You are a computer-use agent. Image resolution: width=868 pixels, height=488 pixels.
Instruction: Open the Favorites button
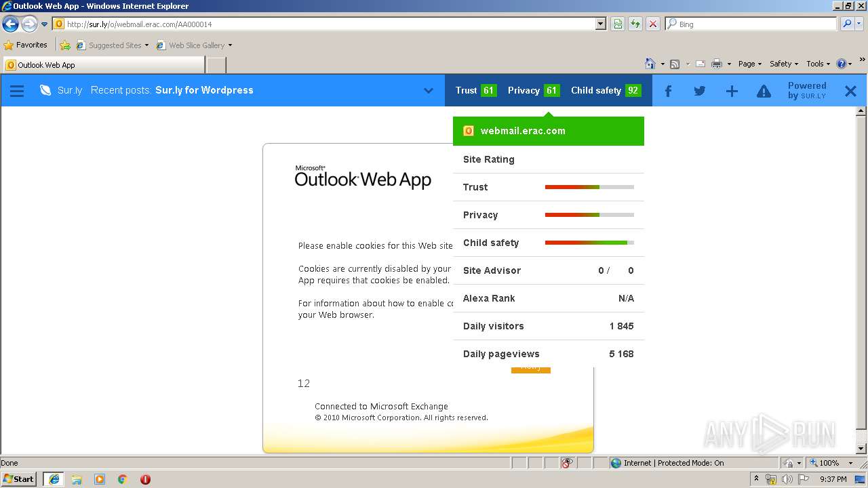(26, 45)
